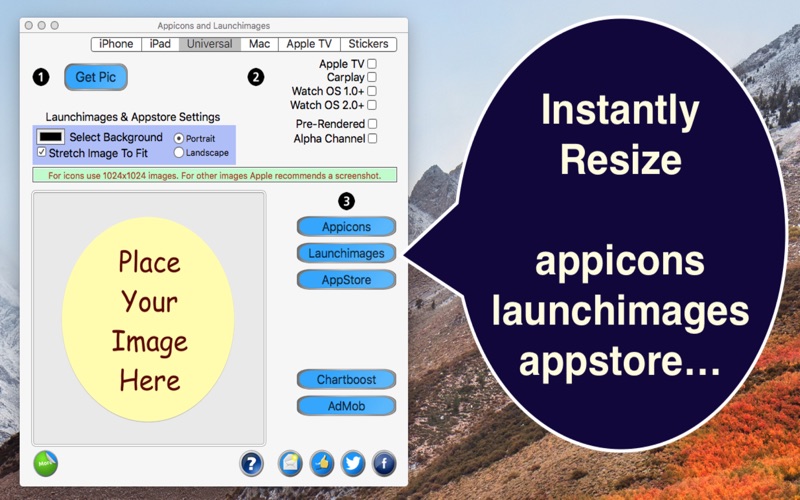Generate icons with Appicons button

tap(346, 227)
